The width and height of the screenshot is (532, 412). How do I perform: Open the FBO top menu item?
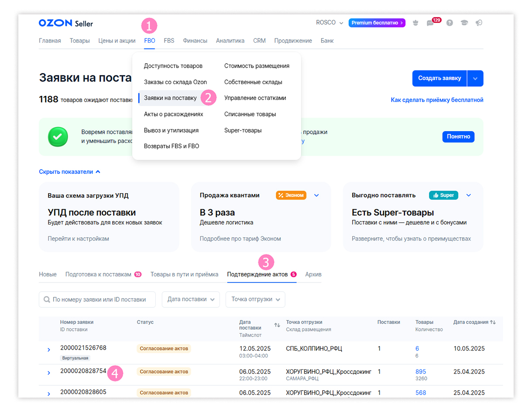coord(150,41)
